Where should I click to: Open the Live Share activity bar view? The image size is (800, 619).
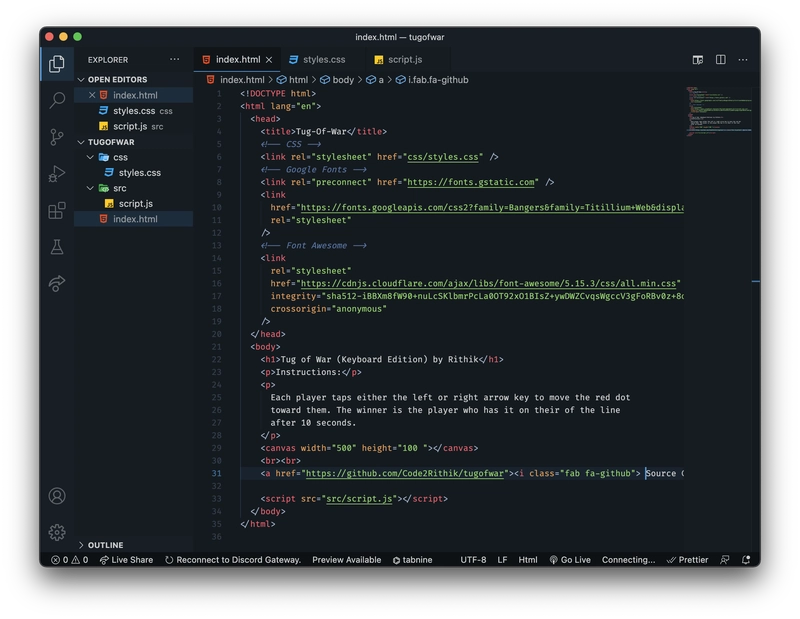pyautogui.click(x=57, y=283)
